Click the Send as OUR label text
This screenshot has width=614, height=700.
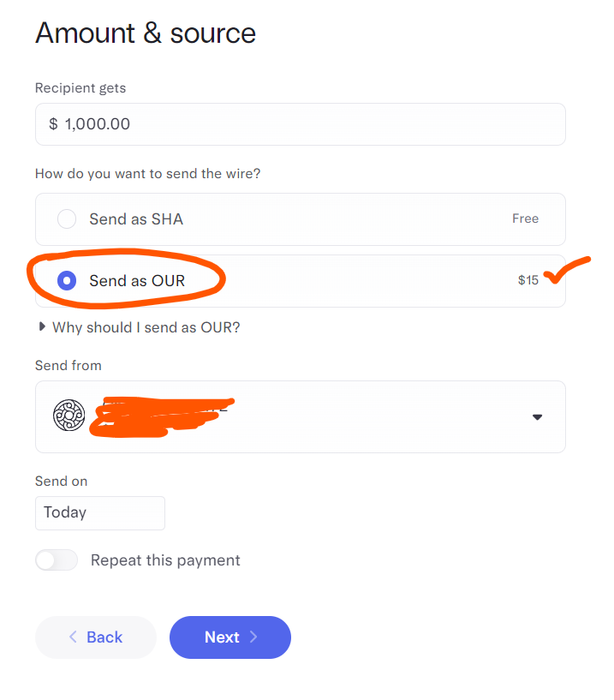137,281
